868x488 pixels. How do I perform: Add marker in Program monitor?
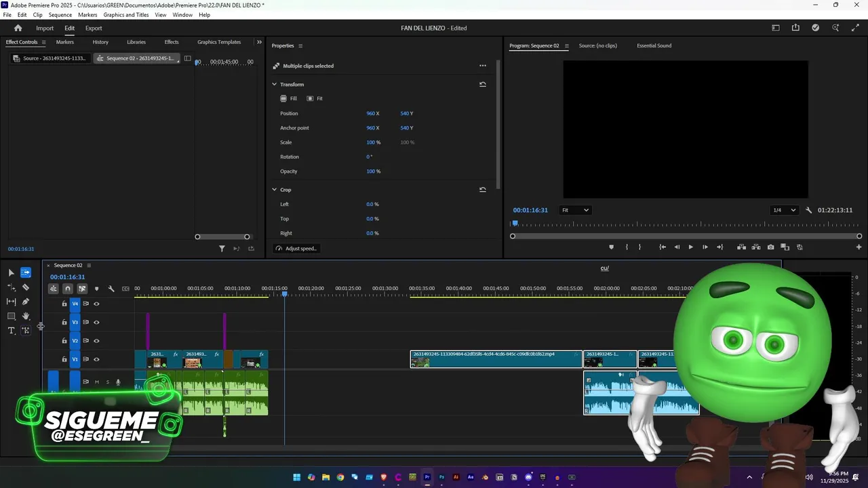click(611, 247)
